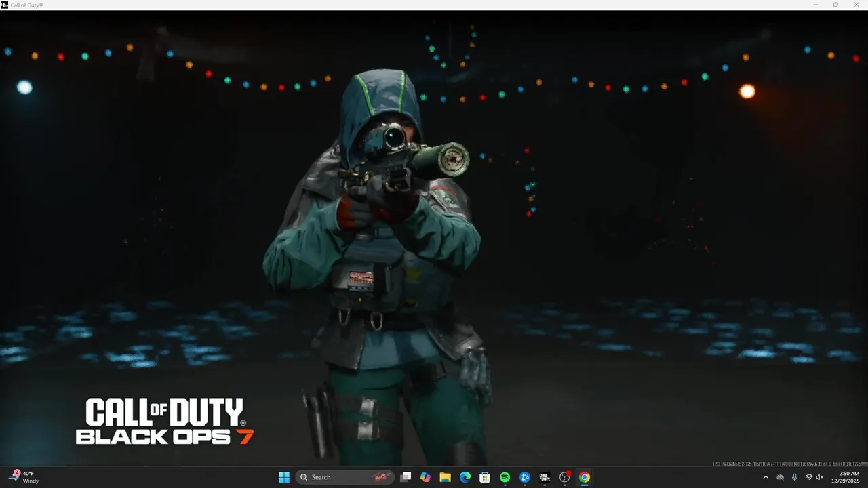Image resolution: width=868 pixels, height=488 pixels.
Task: Open Task View on the taskbar
Action: coord(406,477)
